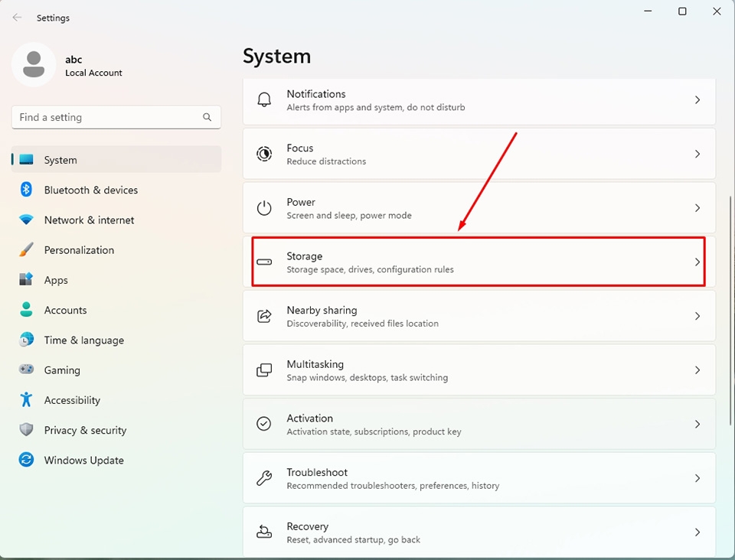This screenshot has height=560, width=735.
Task: Click the Bluetooth icon in sidebar
Action: point(26,190)
